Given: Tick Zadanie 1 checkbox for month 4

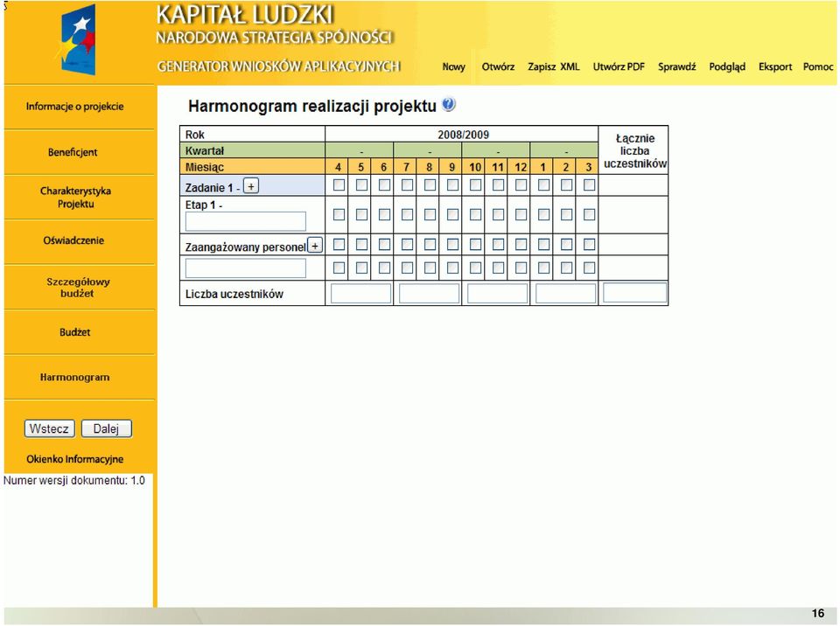Looking at the screenshot, I should click(339, 184).
